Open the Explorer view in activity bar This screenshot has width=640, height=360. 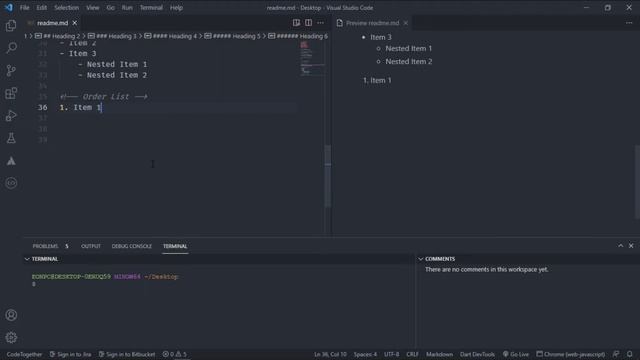coord(11,26)
